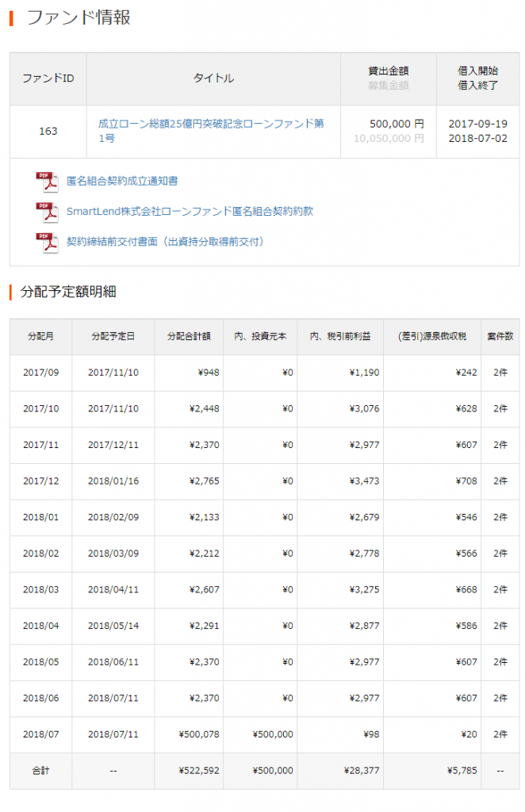Click the 分配合計額 column header

(x=189, y=336)
